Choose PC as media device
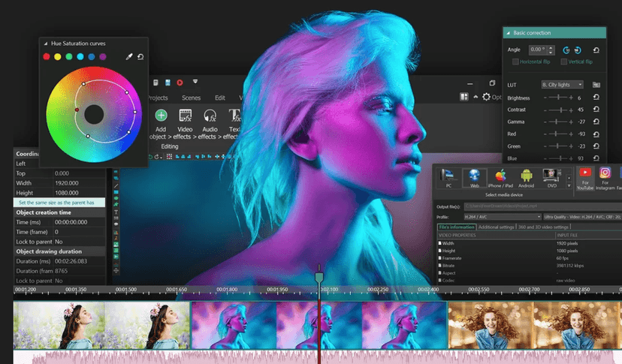The image size is (622, 364). (x=448, y=178)
